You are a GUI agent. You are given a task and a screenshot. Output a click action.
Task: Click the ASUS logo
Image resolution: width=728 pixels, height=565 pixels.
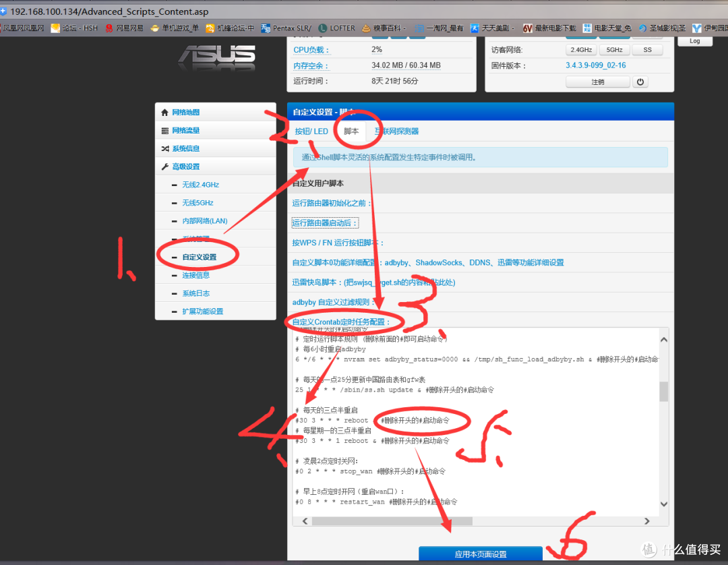pyautogui.click(x=217, y=57)
